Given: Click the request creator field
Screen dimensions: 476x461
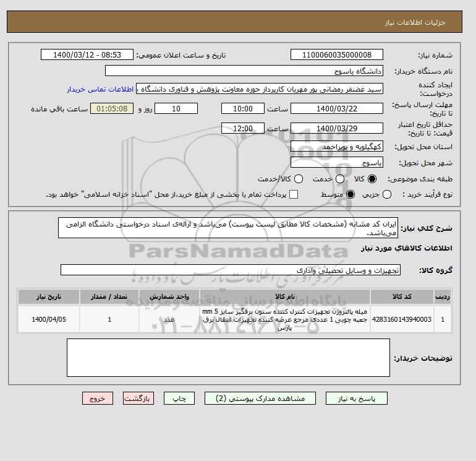Looking at the screenshot, I should 260,89.
